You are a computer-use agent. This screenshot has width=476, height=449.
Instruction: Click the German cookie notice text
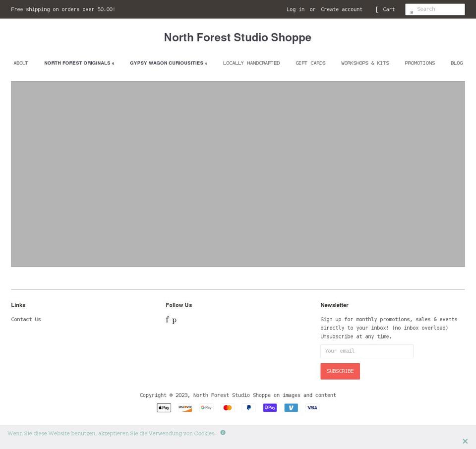(112, 433)
